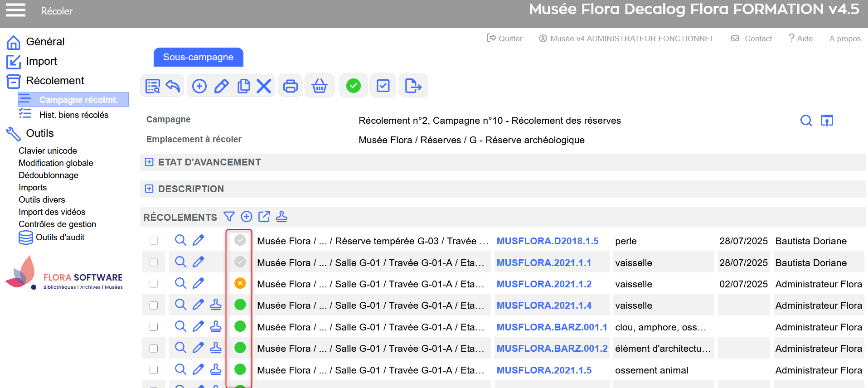Screen dimensions: 868x388
Task: Click orange status dot of MUSFLORA.2021.1.2
Action: [x=240, y=283]
